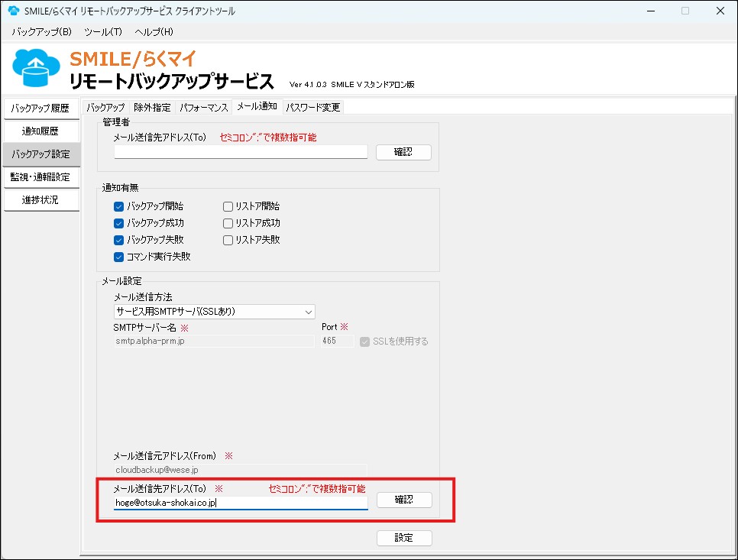The width and height of the screenshot is (738, 560).
Task: Uncheck the バックアップ成功 notification
Action: click(118, 222)
